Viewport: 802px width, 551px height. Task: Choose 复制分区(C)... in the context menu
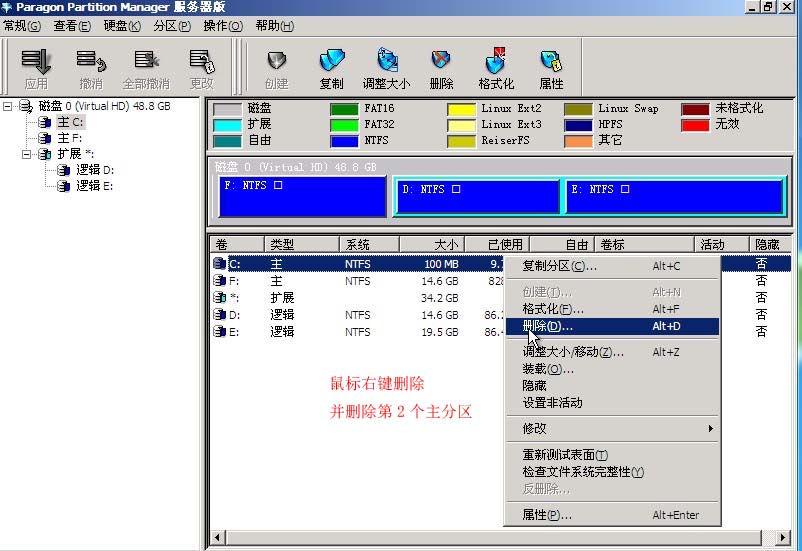(x=612, y=266)
